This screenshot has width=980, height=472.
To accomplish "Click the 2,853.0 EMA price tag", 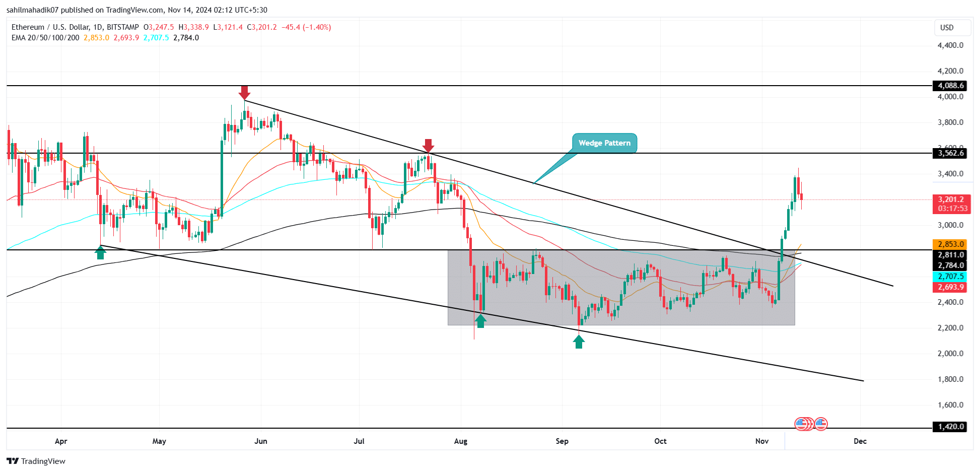I will pos(950,244).
